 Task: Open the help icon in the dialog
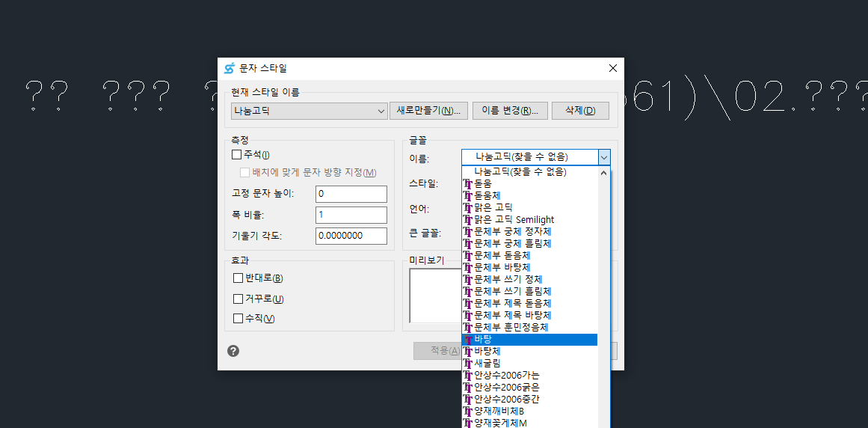click(233, 350)
